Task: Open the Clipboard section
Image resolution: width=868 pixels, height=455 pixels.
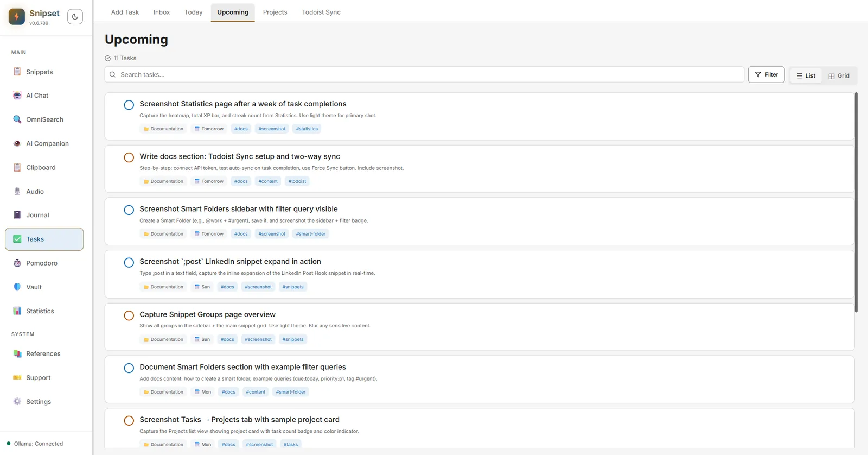Action: pos(44,167)
